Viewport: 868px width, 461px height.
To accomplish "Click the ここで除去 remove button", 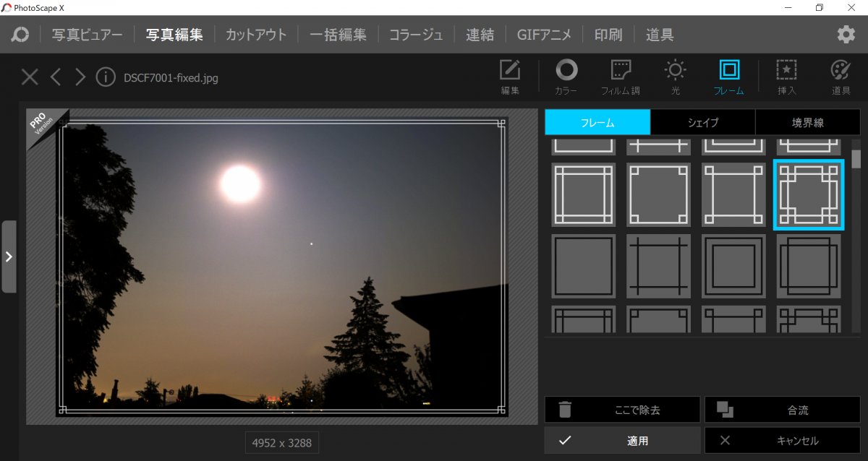I will [622, 410].
